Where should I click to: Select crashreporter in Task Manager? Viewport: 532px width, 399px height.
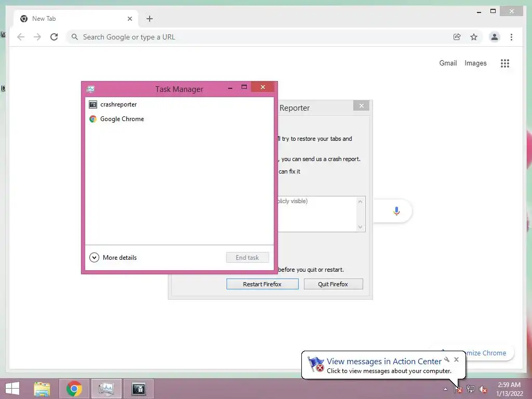tap(179, 104)
